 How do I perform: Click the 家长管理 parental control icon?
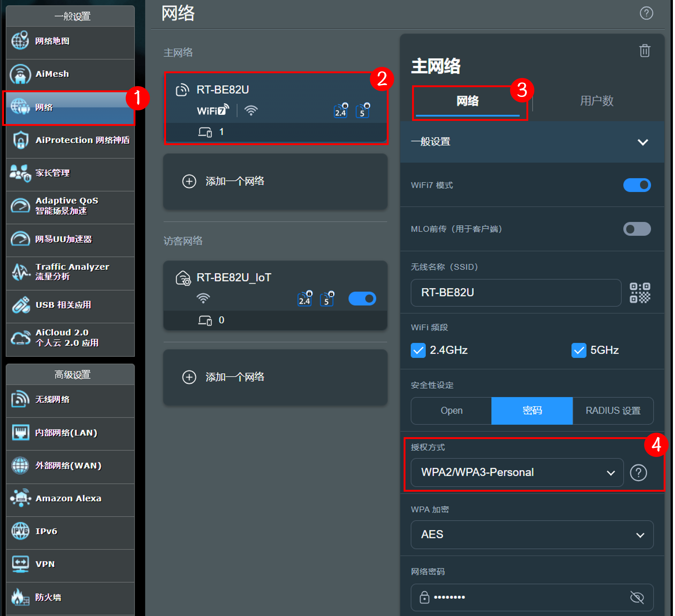click(x=21, y=173)
